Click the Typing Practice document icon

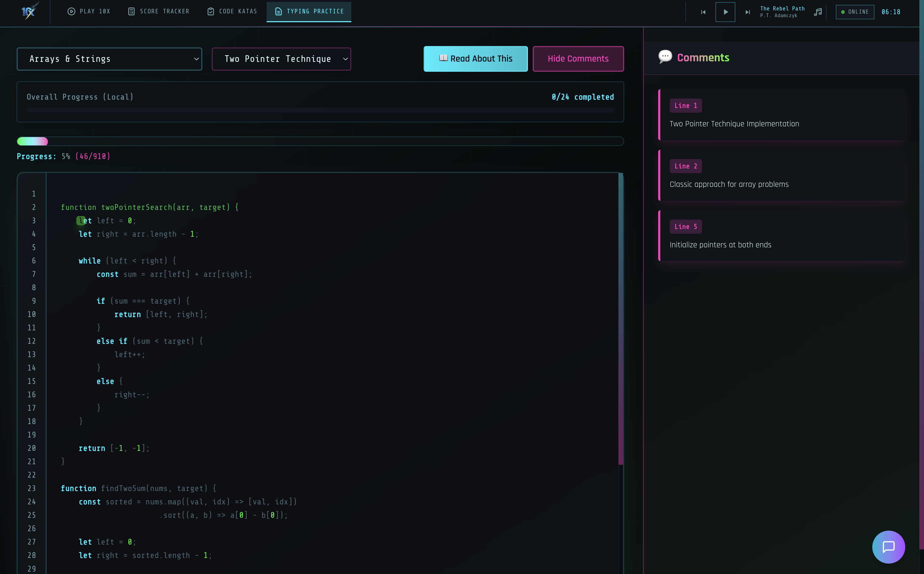pos(279,12)
